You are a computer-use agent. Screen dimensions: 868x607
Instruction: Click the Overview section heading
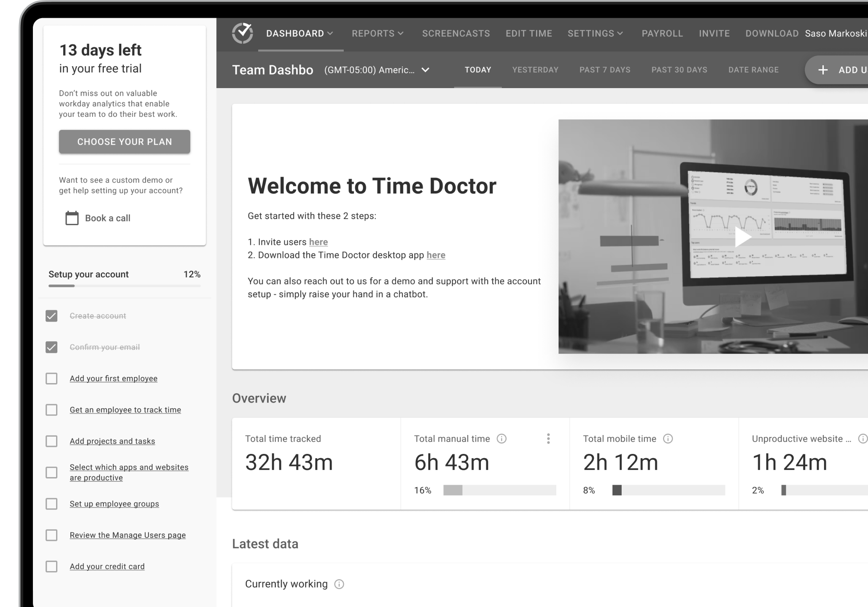coord(259,398)
